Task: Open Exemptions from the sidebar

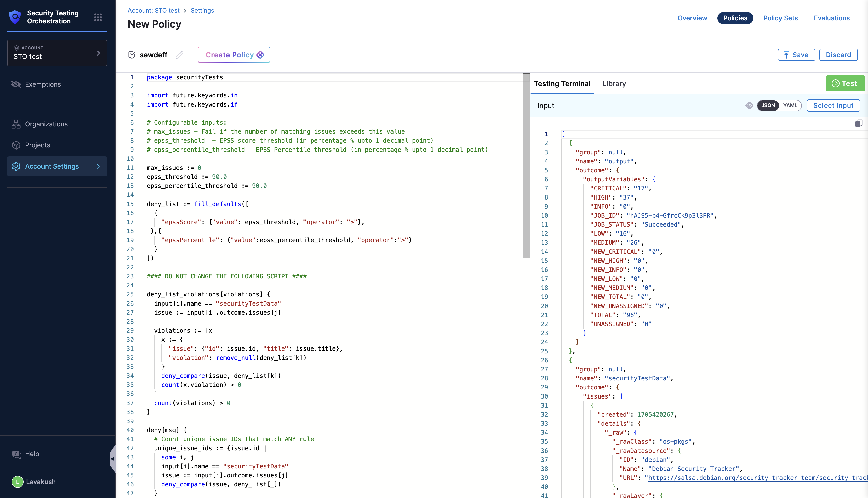Action: (43, 84)
